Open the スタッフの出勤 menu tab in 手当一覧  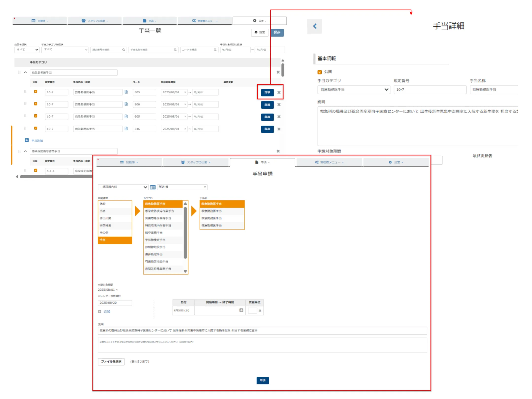click(95, 21)
